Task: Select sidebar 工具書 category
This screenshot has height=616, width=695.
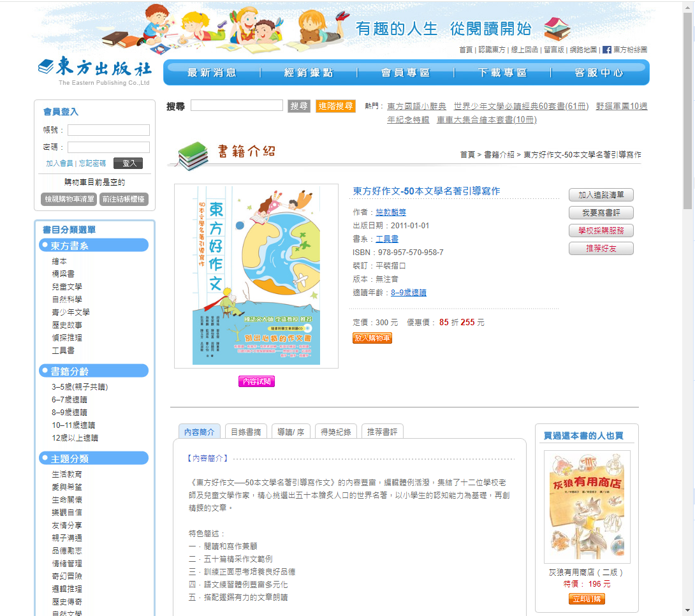Action: click(x=63, y=351)
